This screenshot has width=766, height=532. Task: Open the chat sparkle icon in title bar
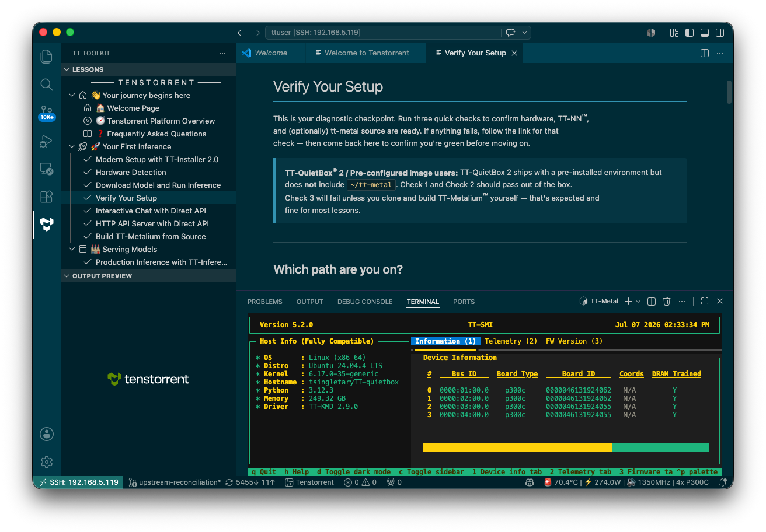point(510,33)
